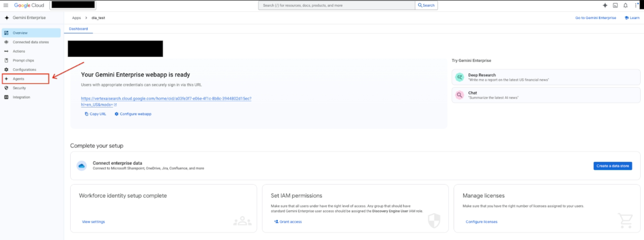The height and width of the screenshot is (240, 644).
Task: Open the three-dot more options menu
Action: pos(636,6)
